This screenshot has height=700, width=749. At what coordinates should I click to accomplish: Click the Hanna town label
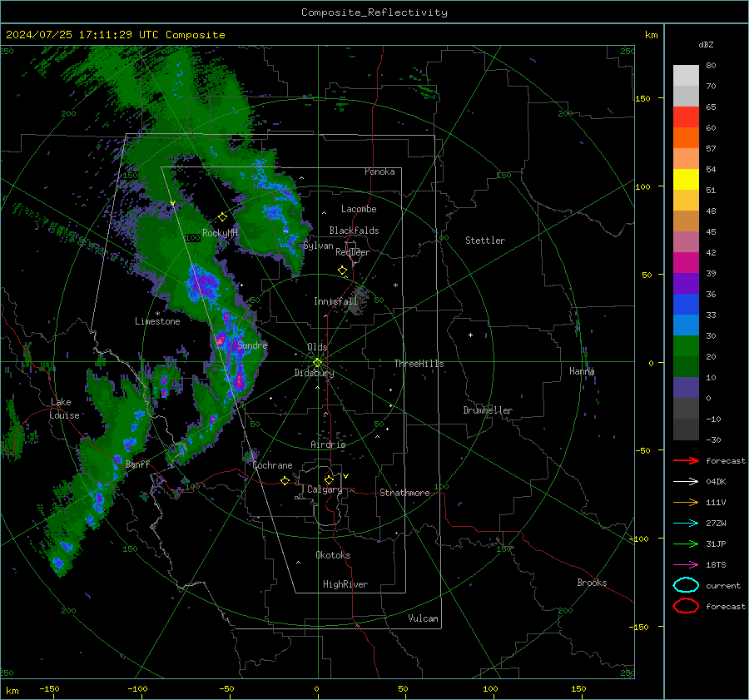pyautogui.click(x=582, y=371)
